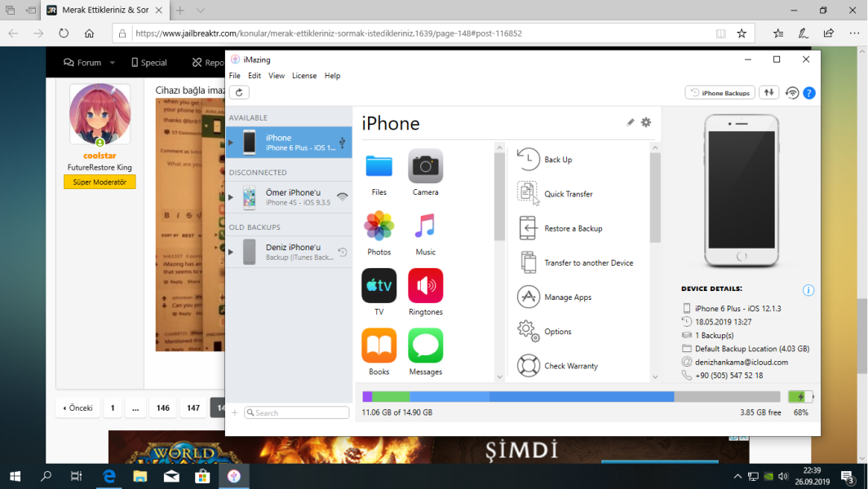868x489 pixels.
Task: Open the Photos icon
Action: pyautogui.click(x=379, y=226)
